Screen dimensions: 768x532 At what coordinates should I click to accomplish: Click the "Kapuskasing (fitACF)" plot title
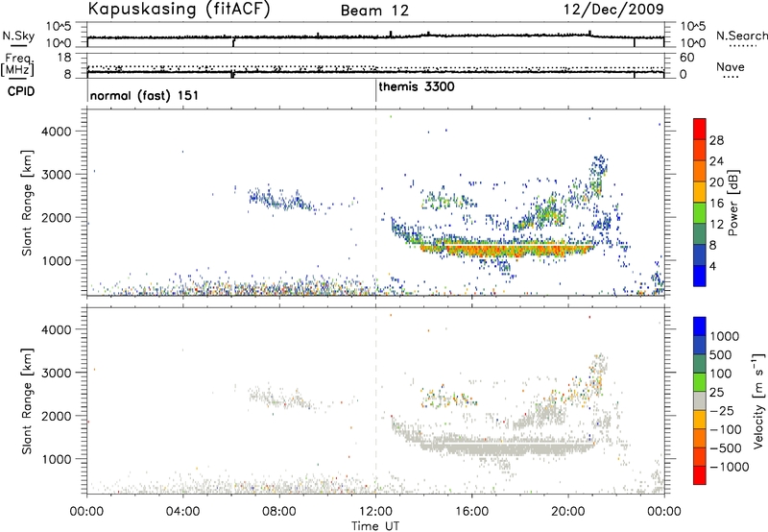coord(179,9)
